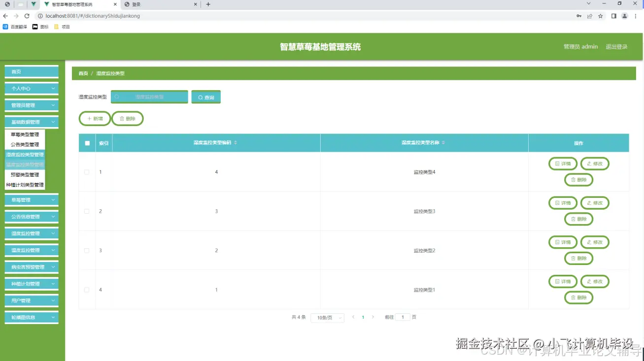Expand the 种植计划管理 sidebar menu
Screen dimensions: 644x361
(32, 284)
